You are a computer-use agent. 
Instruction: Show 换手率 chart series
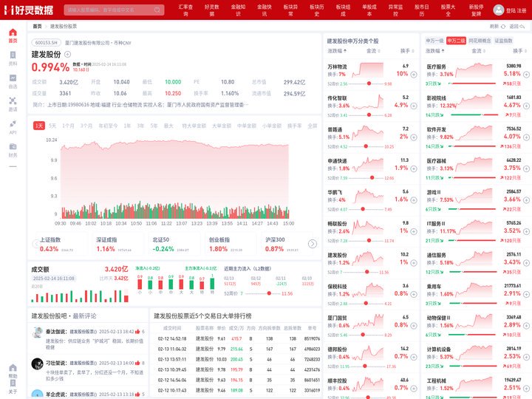point(295,126)
